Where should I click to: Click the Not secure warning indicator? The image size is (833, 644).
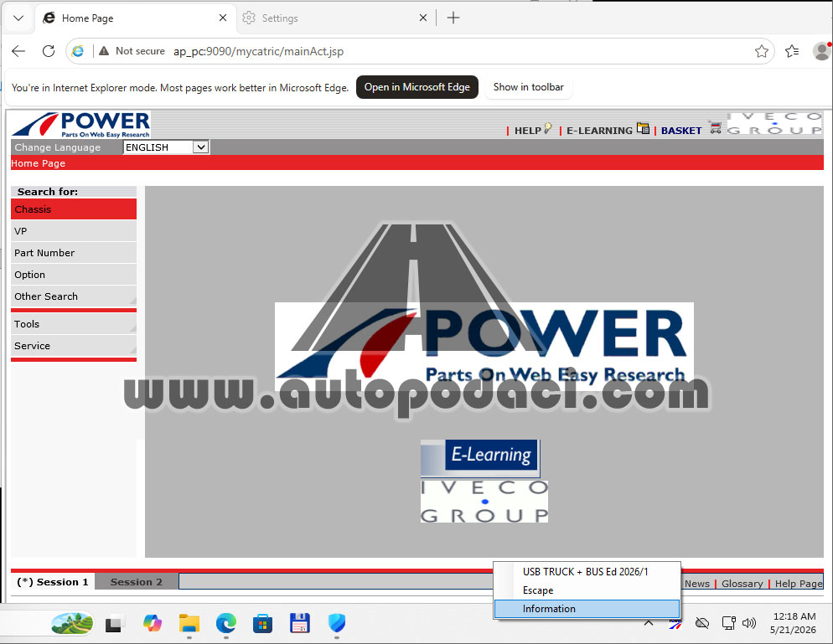click(132, 51)
